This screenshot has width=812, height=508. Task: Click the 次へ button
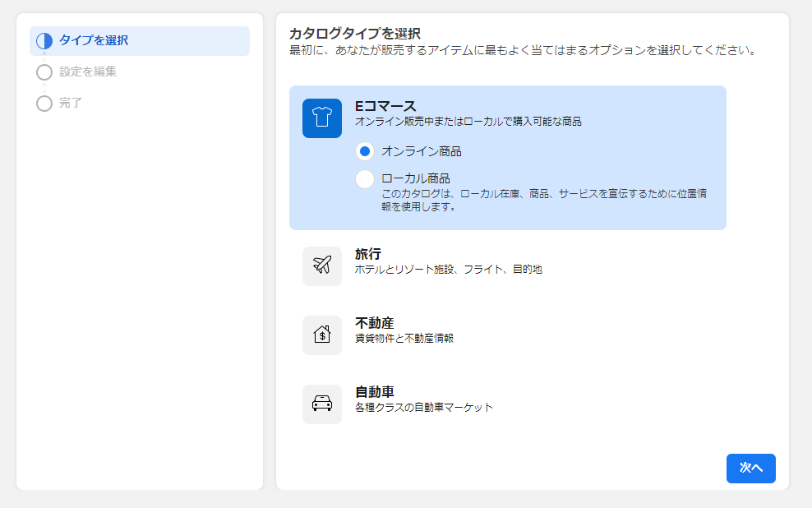coord(750,468)
